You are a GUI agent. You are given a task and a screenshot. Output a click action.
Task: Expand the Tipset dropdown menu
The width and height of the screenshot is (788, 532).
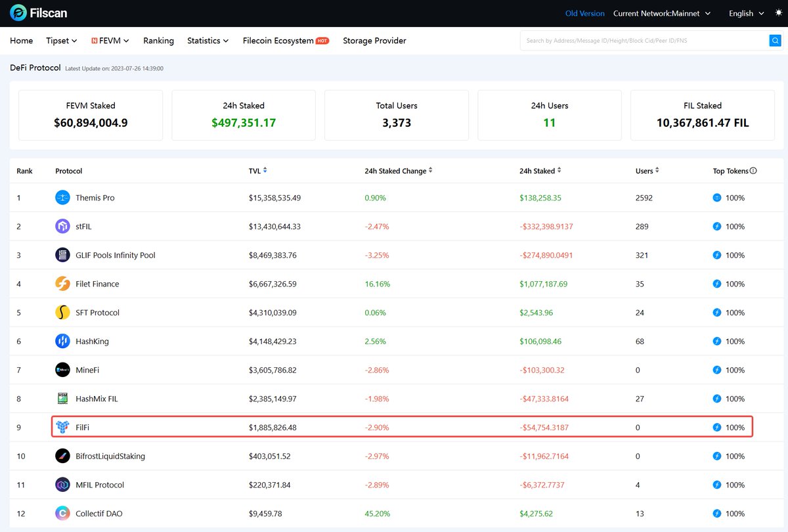62,41
